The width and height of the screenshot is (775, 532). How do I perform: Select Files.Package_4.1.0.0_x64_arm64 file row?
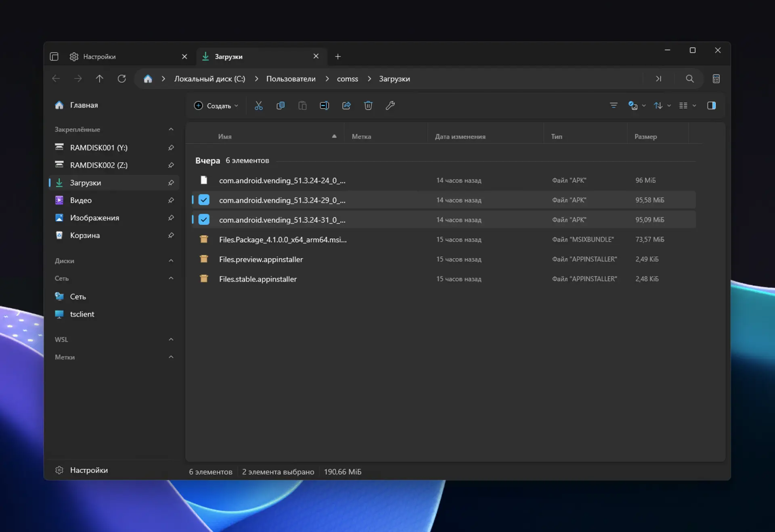(x=444, y=240)
